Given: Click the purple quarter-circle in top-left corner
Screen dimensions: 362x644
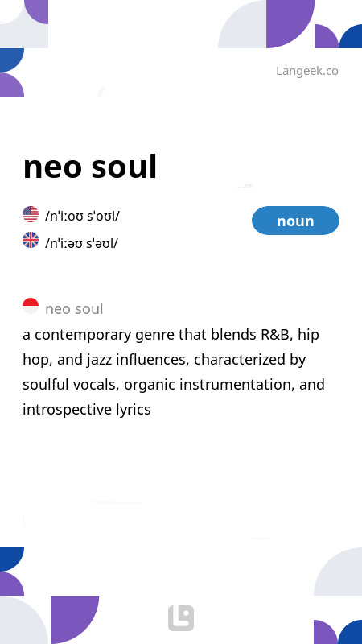Looking at the screenshot, I should (36, 12).
